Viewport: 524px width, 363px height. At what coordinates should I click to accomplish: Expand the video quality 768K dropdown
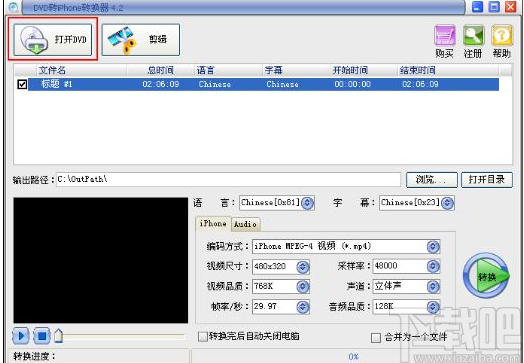302,286
